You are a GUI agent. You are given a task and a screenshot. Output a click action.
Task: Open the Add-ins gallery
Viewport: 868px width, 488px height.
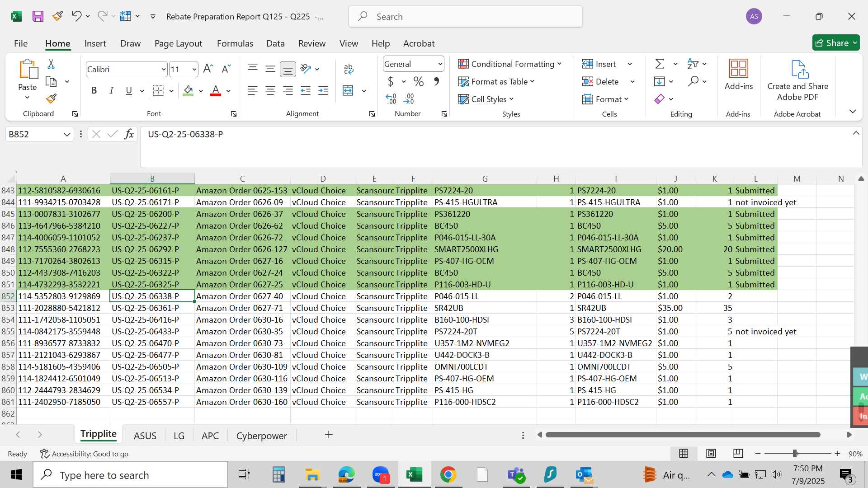click(x=739, y=75)
